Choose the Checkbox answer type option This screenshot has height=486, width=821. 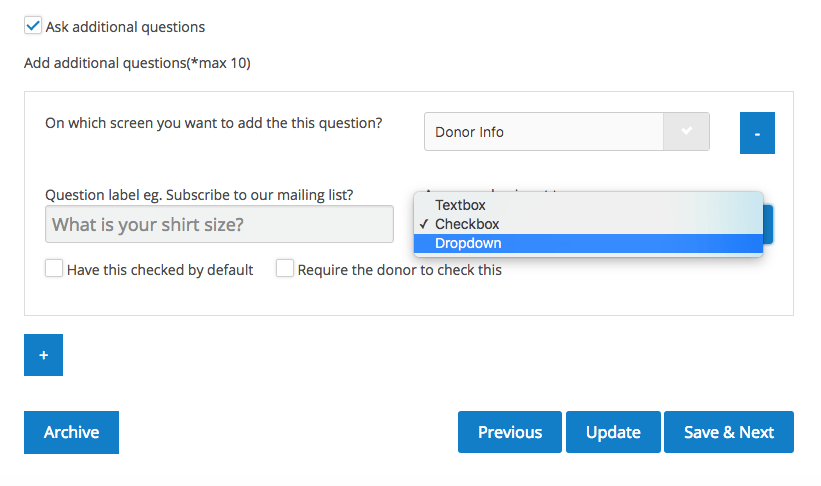point(467,224)
